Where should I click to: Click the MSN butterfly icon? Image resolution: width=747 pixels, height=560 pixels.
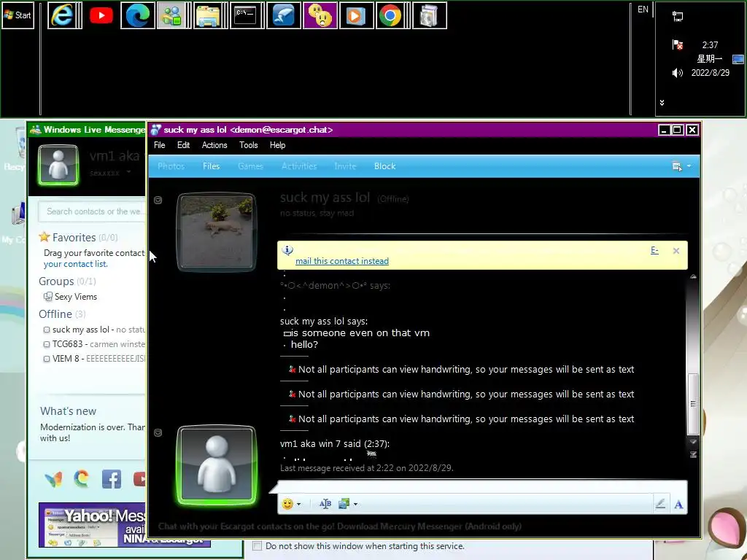(53, 479)
